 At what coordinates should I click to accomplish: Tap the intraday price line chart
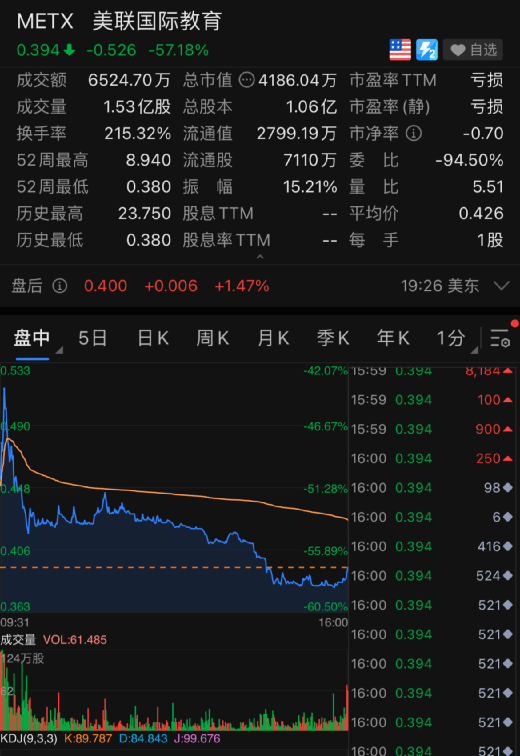pyautogui.click(x=173, y=488)
